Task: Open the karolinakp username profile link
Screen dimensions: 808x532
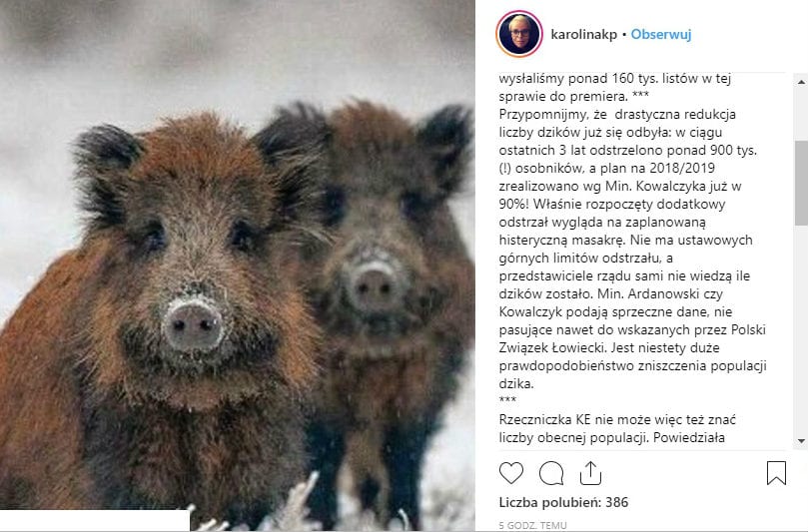Action: point(584,35)
